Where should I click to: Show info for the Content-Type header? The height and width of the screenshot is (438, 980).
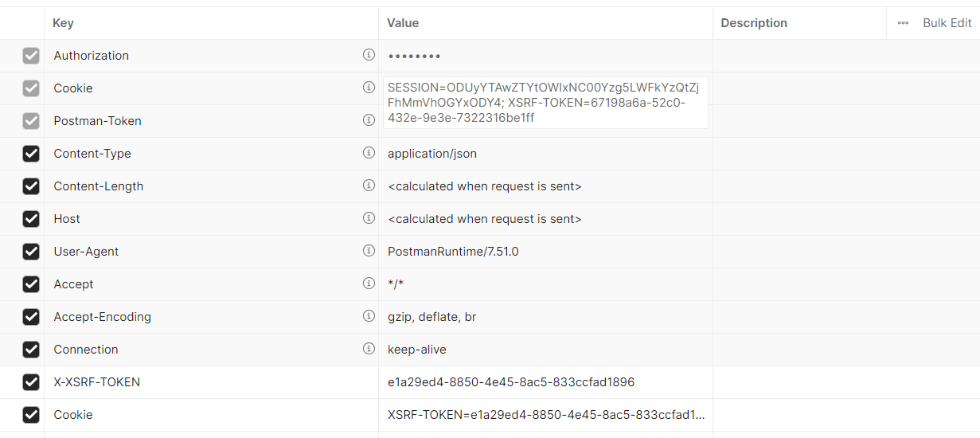coord(369,153)
